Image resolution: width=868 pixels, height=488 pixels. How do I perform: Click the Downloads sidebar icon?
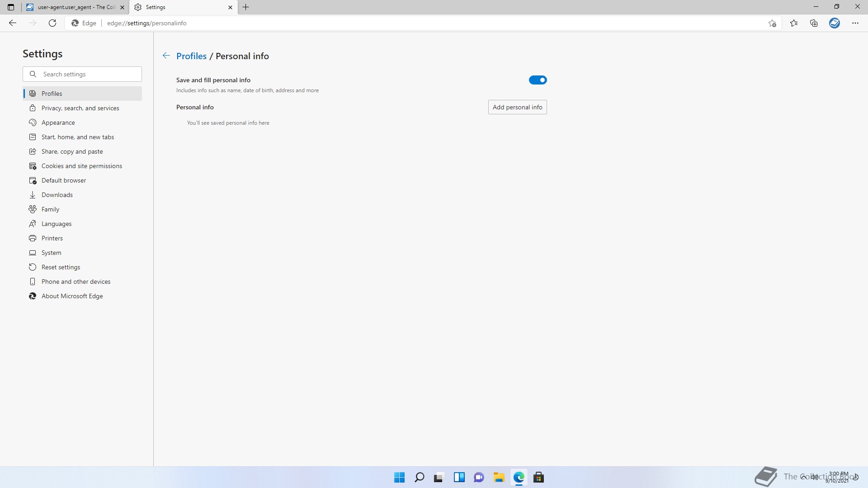(33, 195)
